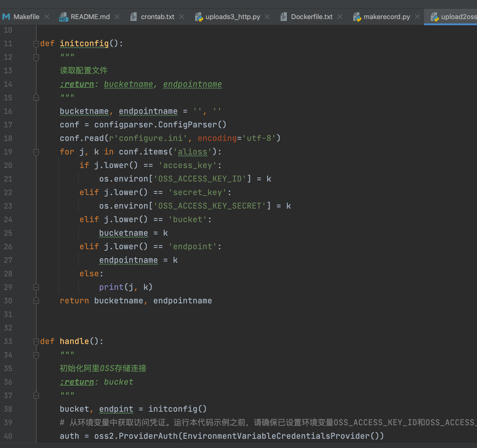Switch to the Makefile tab
The height and width of the screenshot is (448, 477).
click(x=26, y=17)
